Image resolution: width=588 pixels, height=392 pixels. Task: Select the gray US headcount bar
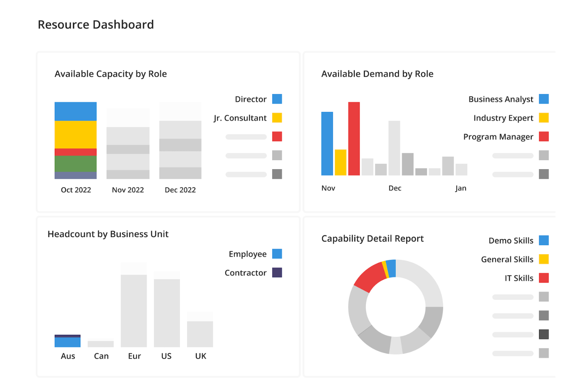pos(167,313)
